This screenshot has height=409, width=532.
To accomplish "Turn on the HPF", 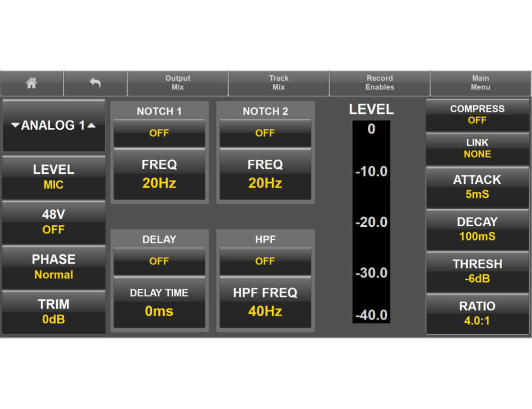I will coord(265,261).
